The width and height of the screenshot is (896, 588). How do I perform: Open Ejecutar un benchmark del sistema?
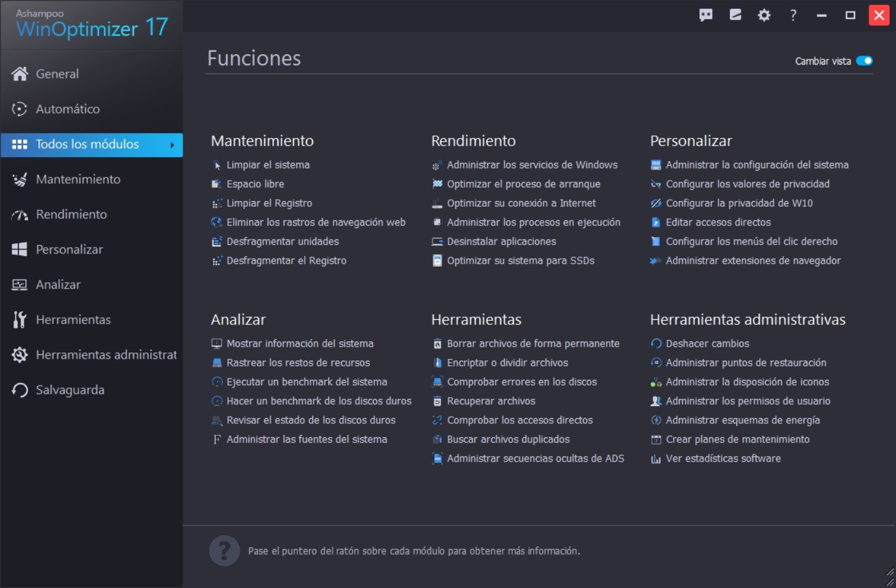point(307,382)
